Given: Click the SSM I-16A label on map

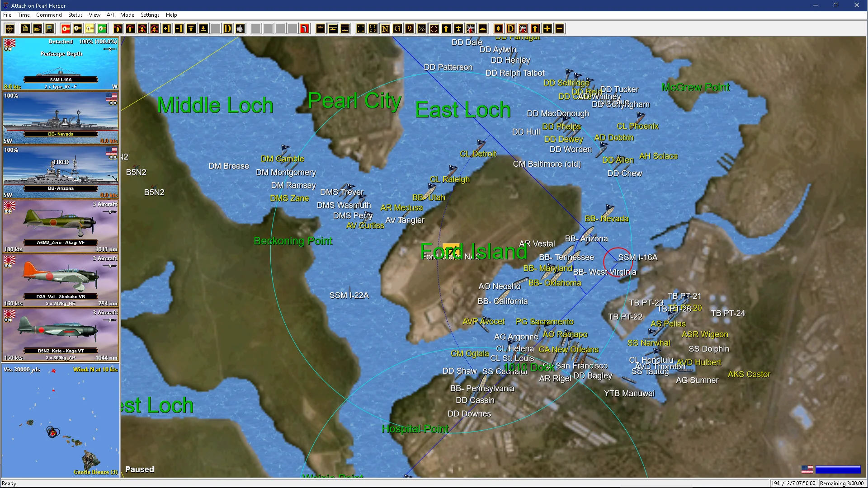Looking at the screenshot, I should pos(637,258).
